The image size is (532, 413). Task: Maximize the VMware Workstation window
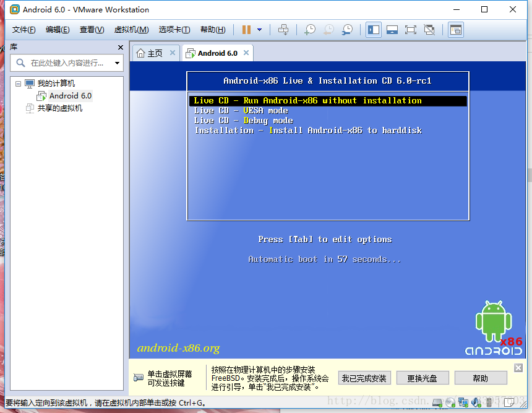[484, 9]
